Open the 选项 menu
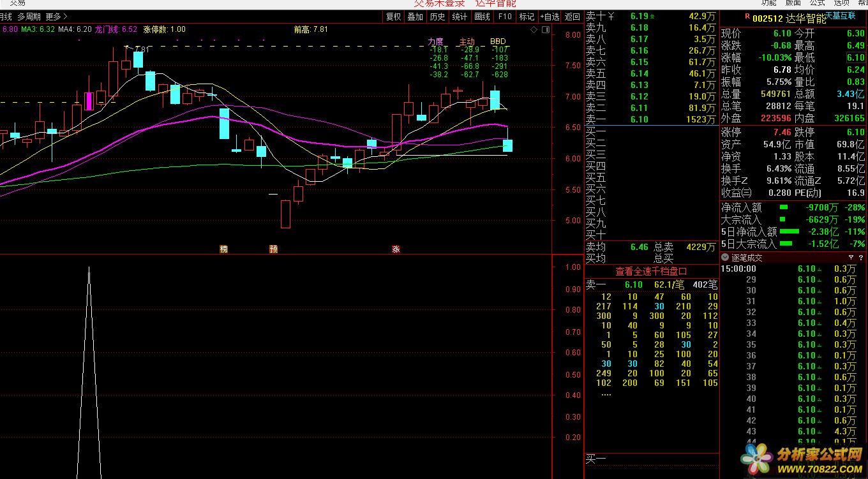Viewport: 868px width, 479px height. coord(841,3)
